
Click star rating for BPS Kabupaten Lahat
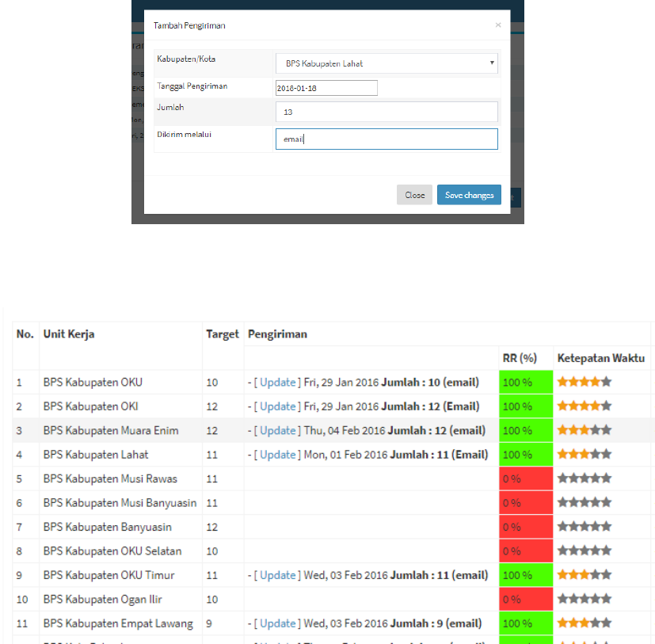pos(585,454)
